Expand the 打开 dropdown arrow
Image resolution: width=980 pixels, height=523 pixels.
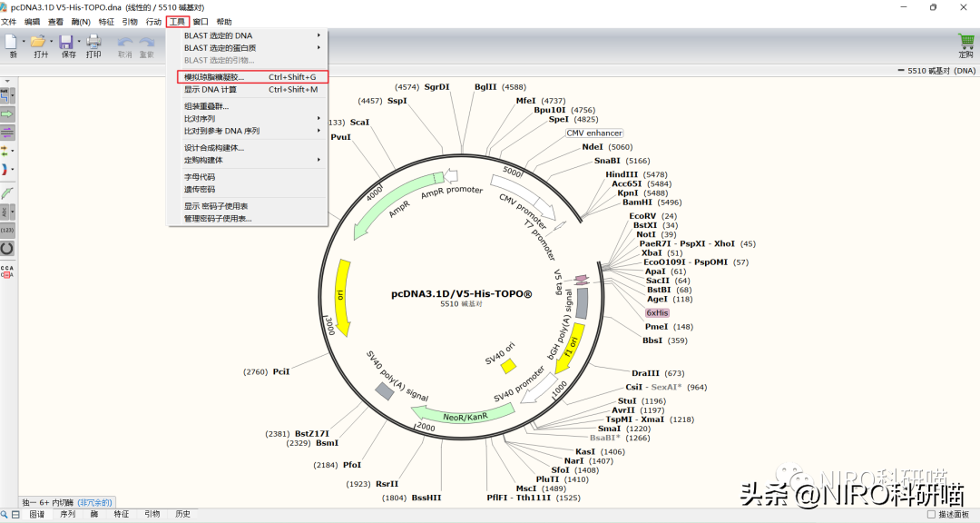click(x=51, y=42)
